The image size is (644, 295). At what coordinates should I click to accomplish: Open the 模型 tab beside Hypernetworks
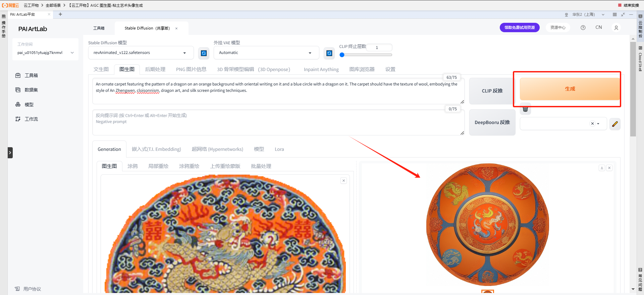pyautogui.click(x=259, y=149)
